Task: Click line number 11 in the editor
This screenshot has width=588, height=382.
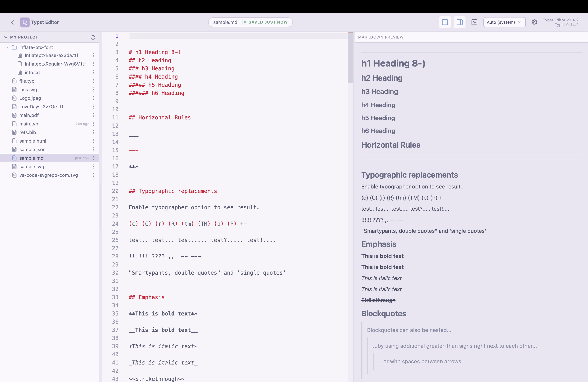Action: (115, 118)
